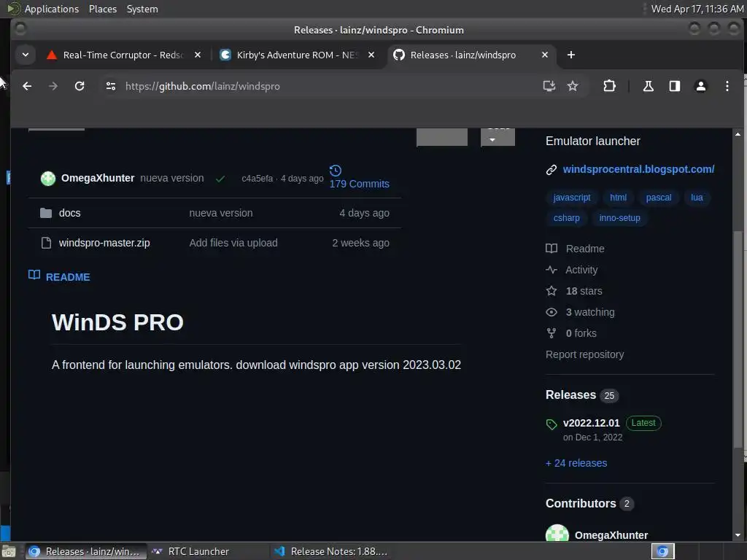Viewport: 747px width, 560px height.
Task: Filter by lua topic tag
Action: (x=697, y=198)
